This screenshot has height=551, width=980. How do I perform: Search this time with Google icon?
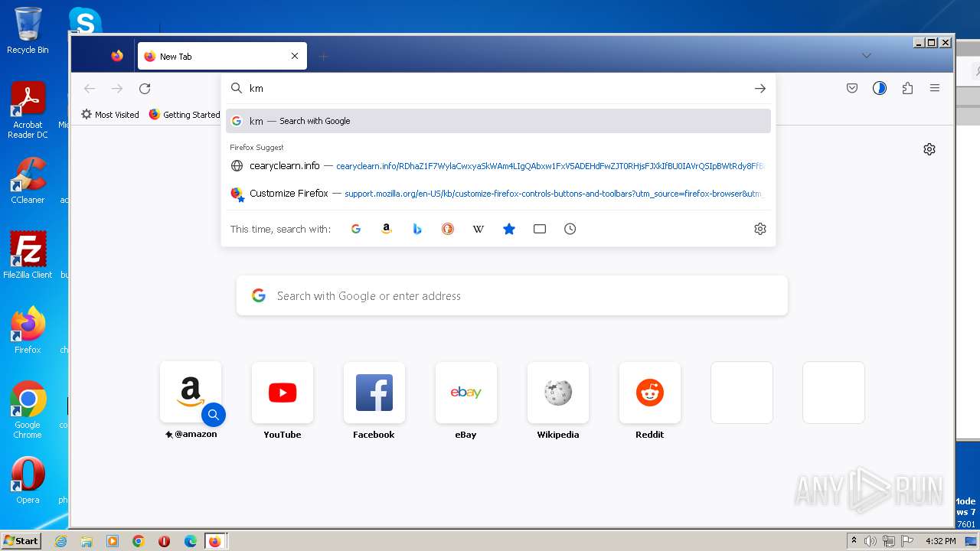(x=356, y=229)
